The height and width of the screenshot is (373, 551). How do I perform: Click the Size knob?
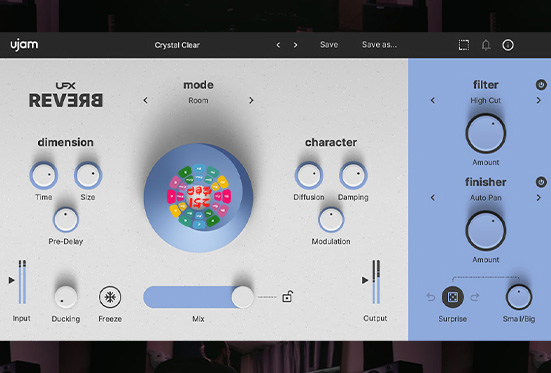[x=88, y=175]
